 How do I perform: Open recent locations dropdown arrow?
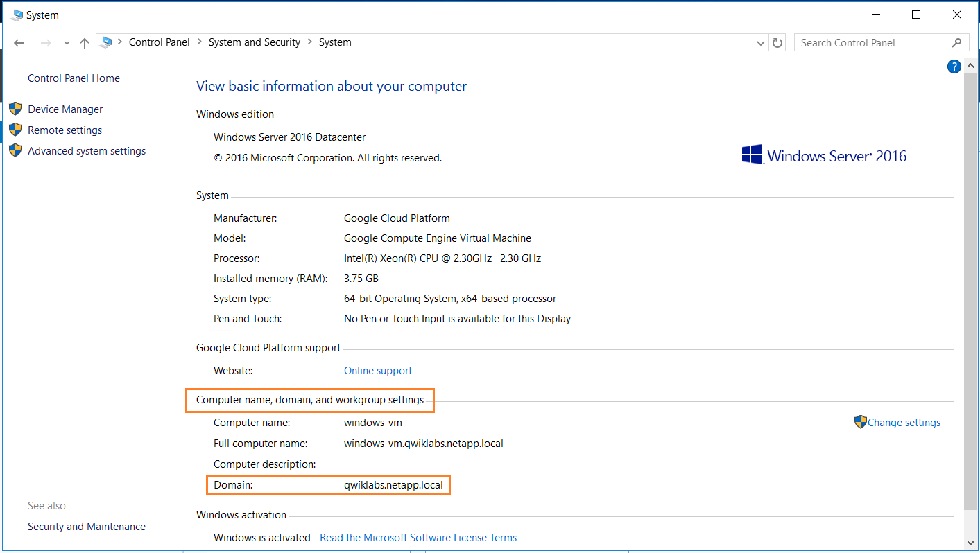click(67, 43)
